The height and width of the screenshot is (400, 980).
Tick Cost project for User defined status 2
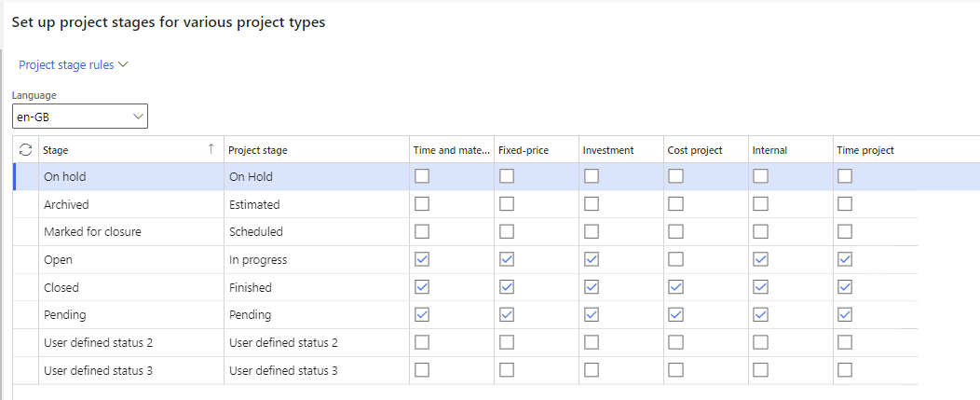click(675, 342)
